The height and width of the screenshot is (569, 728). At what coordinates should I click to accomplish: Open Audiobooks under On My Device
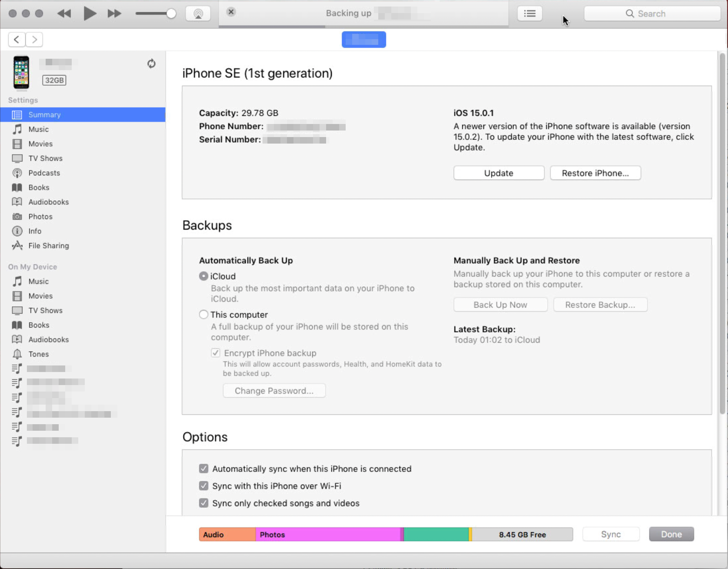[83, 339]
